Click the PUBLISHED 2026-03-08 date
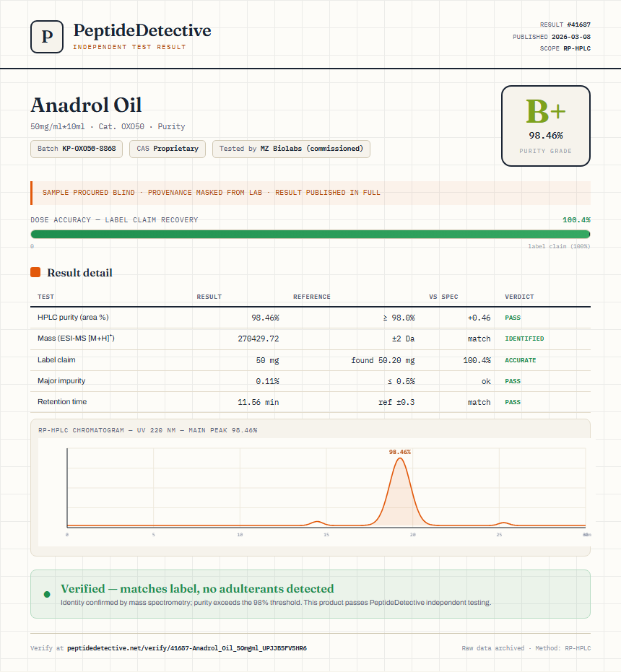Viewport: 621px width, 672px height. (x=552, y=36)
